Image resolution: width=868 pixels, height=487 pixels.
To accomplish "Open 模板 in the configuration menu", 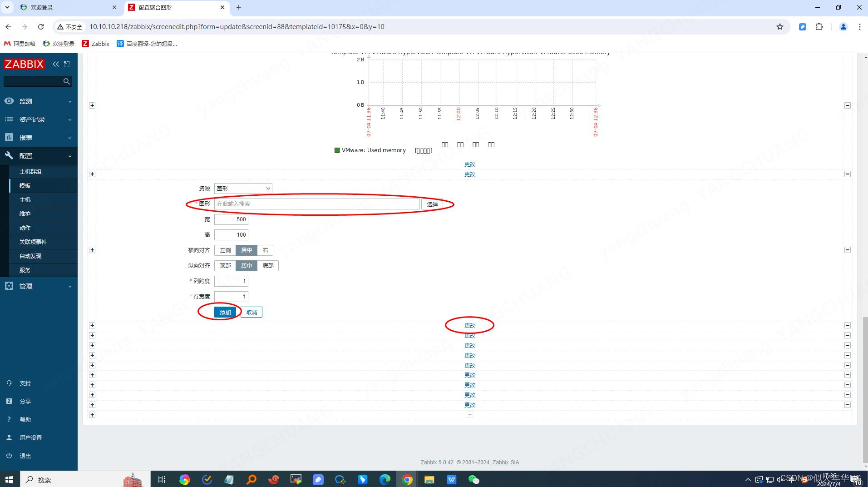I will tap(25, 186).
